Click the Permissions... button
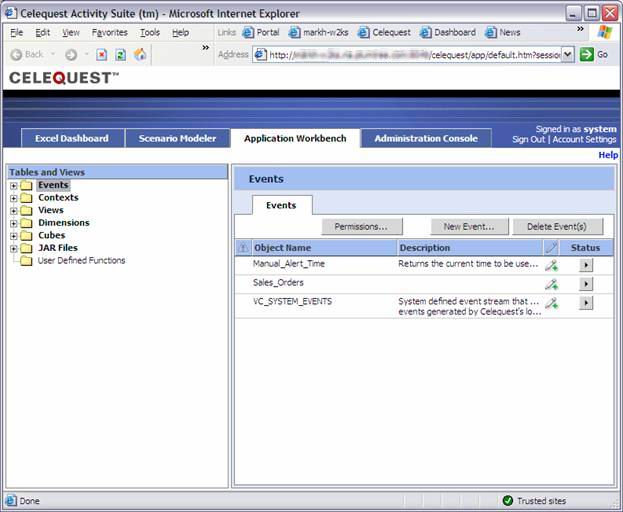623x512 pixels. coord(362,226)
